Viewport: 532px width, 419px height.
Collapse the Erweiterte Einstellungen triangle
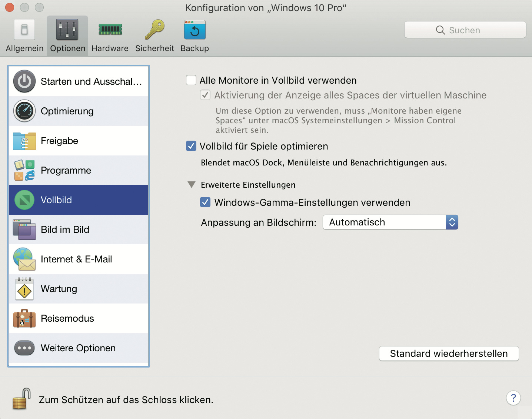point(192,184)
